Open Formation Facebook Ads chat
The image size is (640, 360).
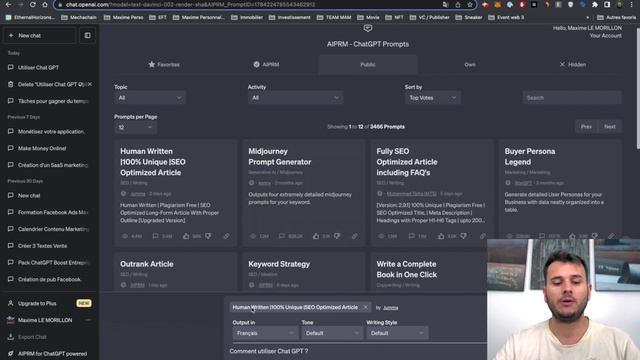pyautogui.click(x=49, y=212)
